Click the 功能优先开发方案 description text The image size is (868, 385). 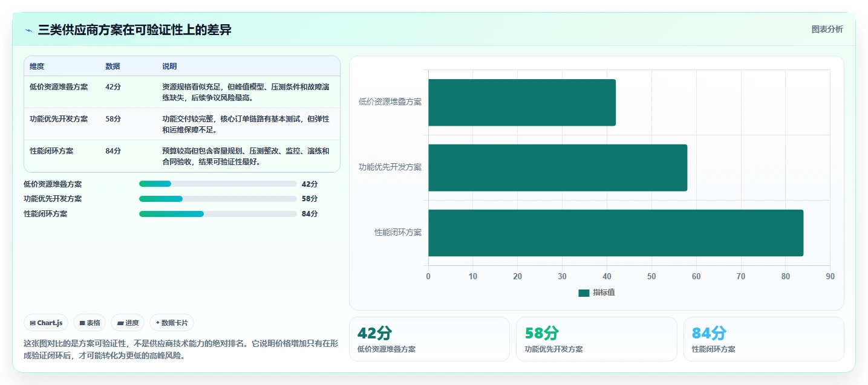click(246, 125)
